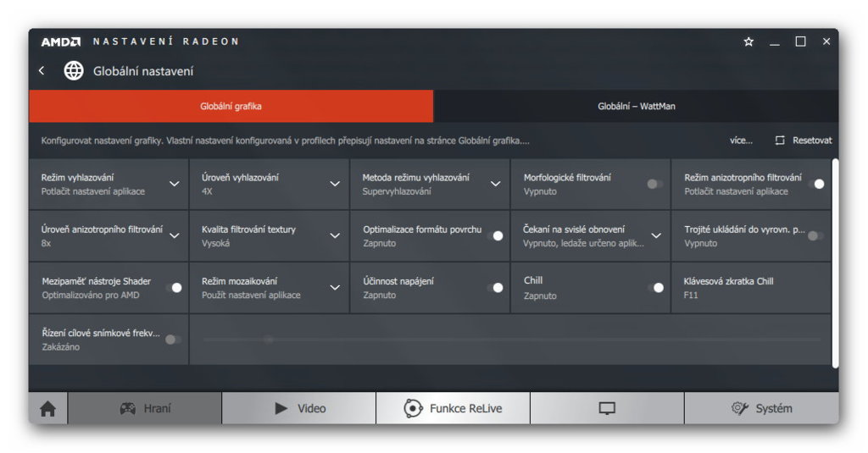Open the Funkce ReLive section
Screen dimensions: 868x453
(453, 409)
